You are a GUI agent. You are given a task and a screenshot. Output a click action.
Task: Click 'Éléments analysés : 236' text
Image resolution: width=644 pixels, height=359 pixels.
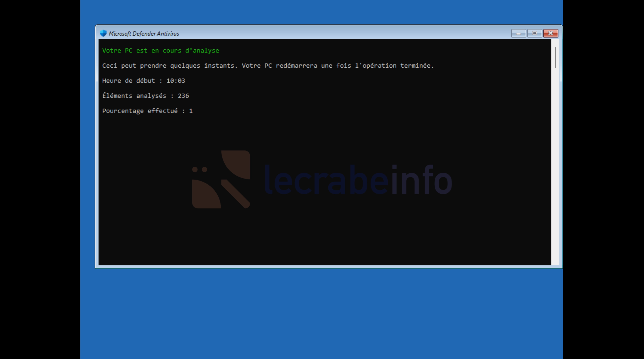146,96
